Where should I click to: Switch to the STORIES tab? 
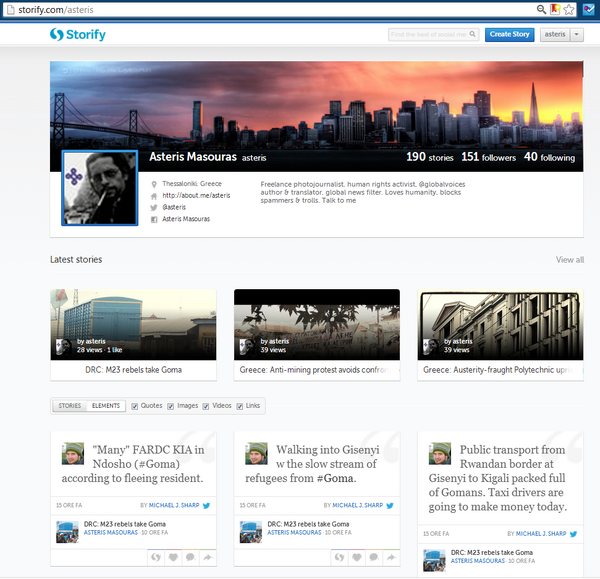point(70,406)
